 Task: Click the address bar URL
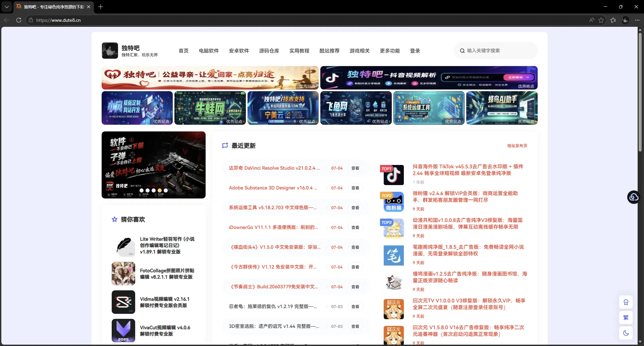point(58,20)
